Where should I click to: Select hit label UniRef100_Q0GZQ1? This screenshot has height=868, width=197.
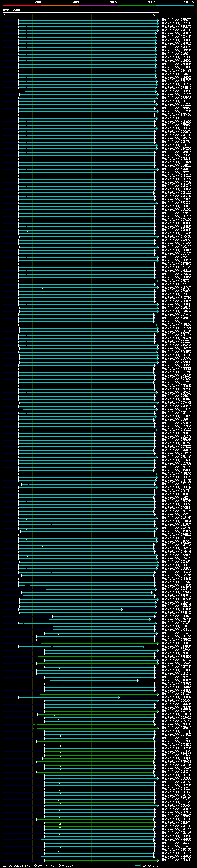tap(177, 619)
